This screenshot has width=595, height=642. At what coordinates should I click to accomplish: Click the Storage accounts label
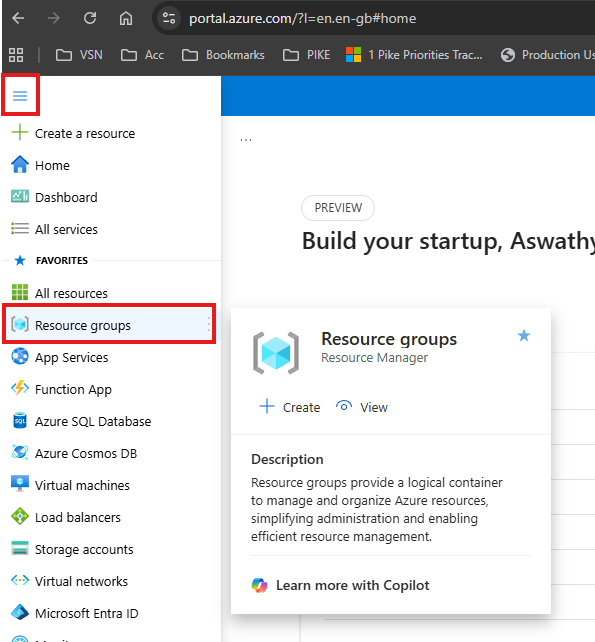(84, 549)
